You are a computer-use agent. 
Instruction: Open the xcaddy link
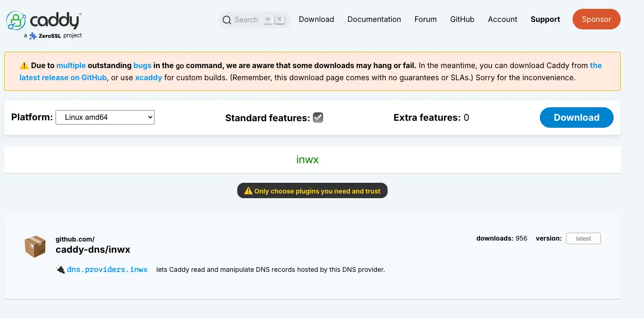click(x=148, y=77)
